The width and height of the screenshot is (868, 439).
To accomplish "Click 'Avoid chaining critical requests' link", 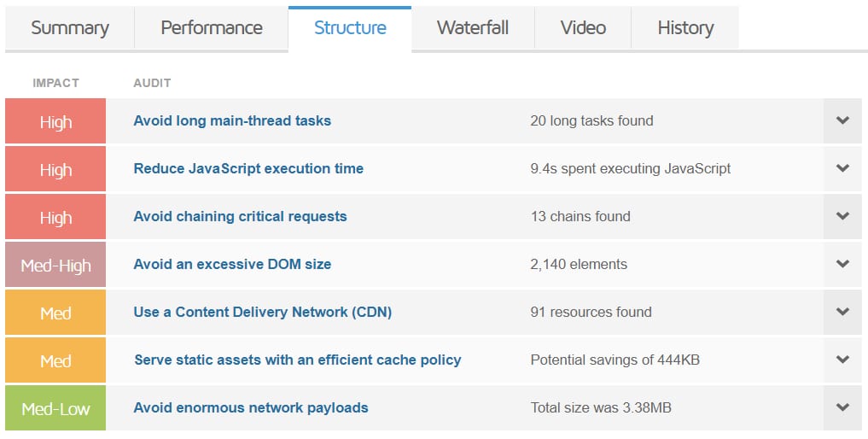I will (240, 217).
